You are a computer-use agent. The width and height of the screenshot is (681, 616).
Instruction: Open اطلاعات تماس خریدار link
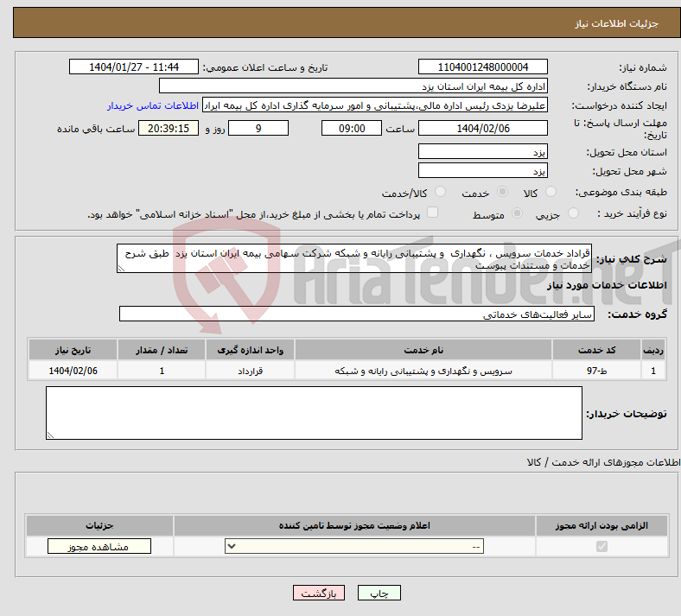(153, 105)
